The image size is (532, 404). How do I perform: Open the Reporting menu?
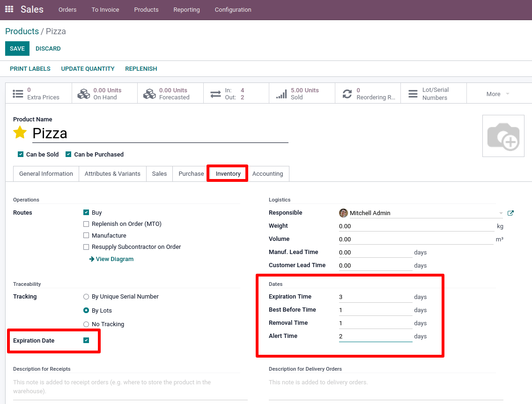(x=186, y=9)
